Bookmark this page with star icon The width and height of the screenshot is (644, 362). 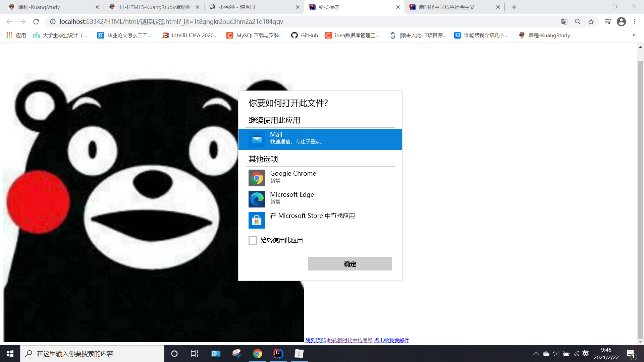click(x=591, y=22)
